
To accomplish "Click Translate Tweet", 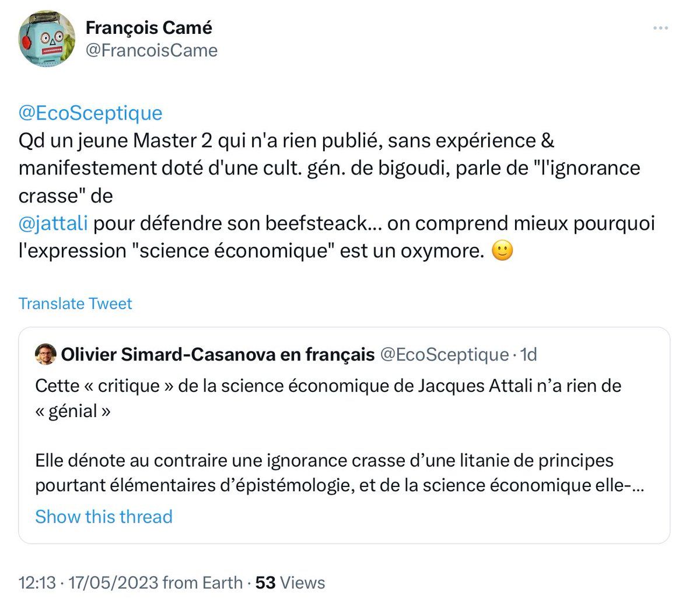I will [75, 303].
